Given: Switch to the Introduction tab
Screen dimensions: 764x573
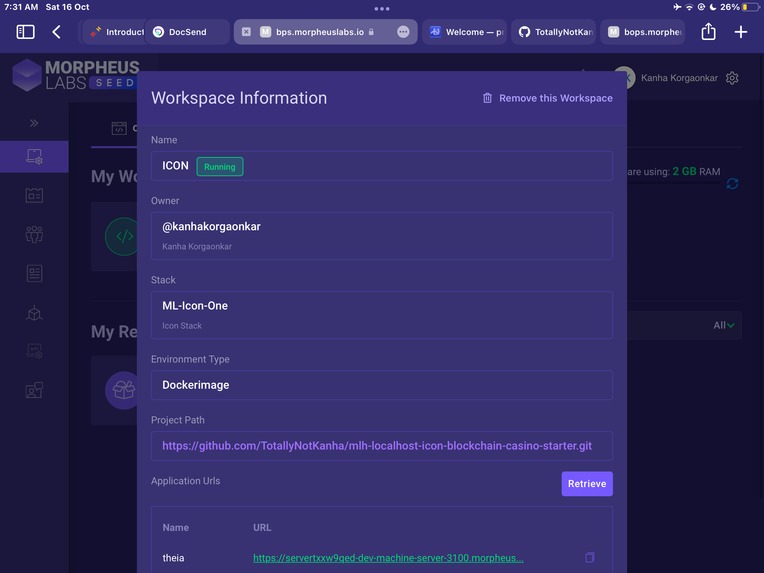Looking at the screenshot, I should tap(117, 32).
